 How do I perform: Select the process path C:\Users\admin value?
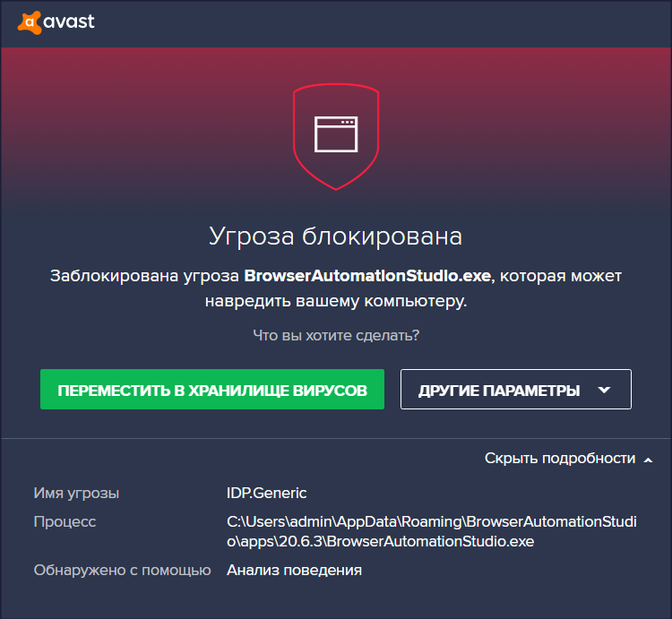click(x=432, y=531)
